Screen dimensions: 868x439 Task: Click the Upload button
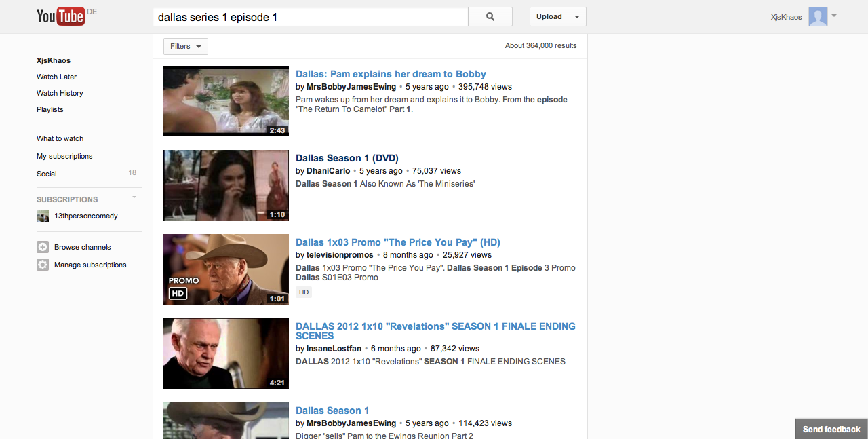549,17
